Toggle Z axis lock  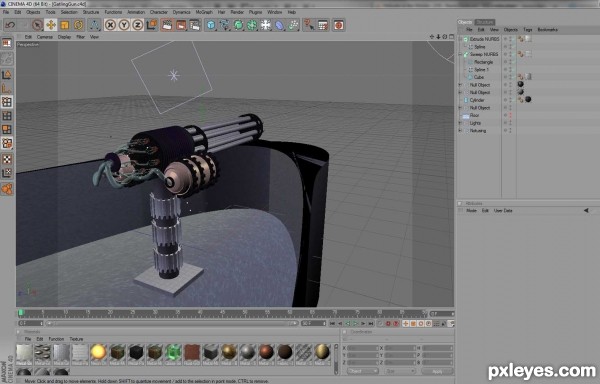[137, 25]
